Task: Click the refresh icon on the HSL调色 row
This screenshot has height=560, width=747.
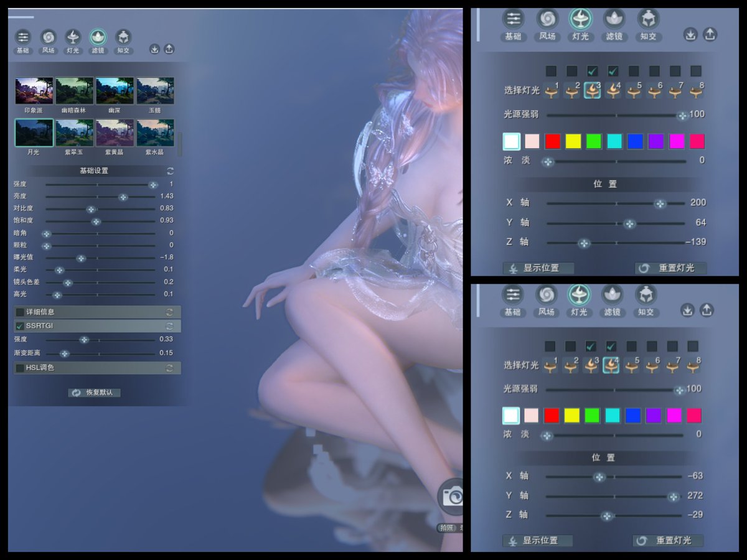Action: click(169, 368)
